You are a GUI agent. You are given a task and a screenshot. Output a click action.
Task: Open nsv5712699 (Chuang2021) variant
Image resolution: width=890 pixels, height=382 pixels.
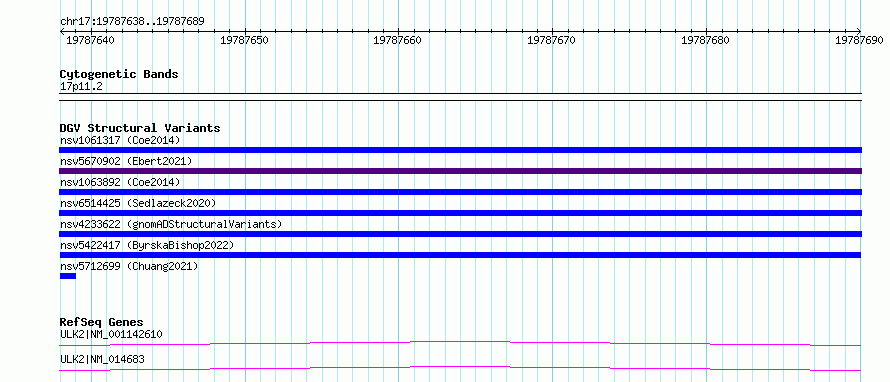pos(129,266)
